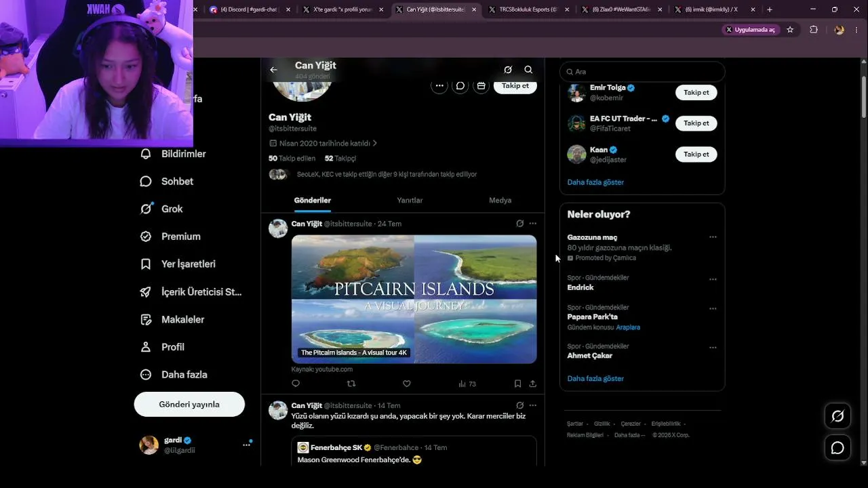Open the 50 Takip edilen list
Image resolution: width=868 pixels, height=488 pixels.
point(292,159)
